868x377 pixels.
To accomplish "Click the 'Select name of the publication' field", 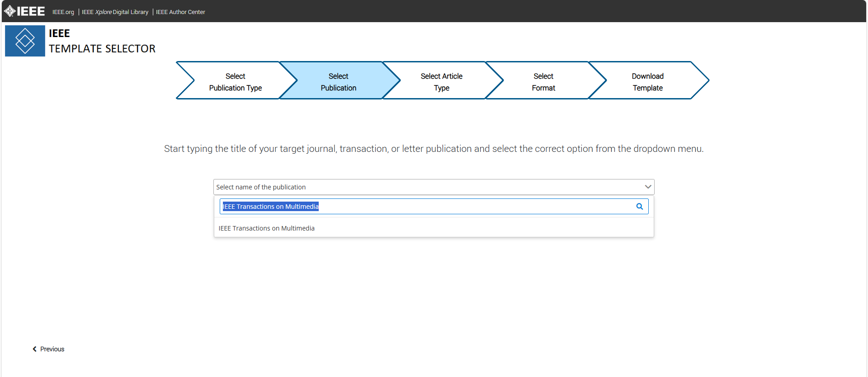I will coord(434,187).
